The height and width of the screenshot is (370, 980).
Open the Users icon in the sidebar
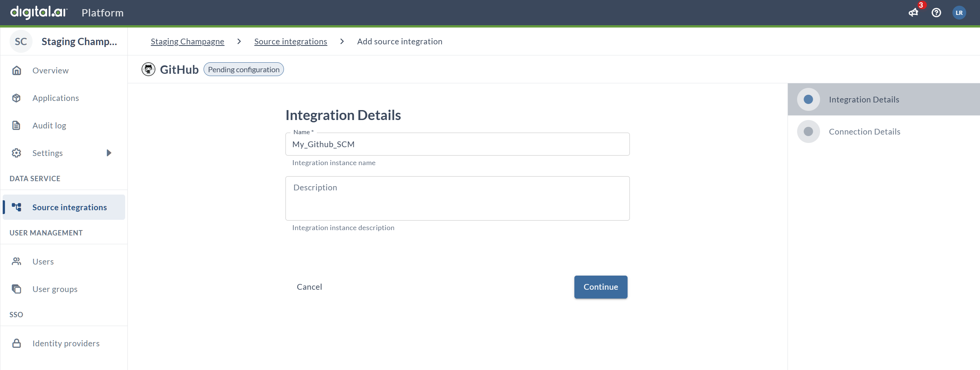pyautogui.click(x=16, y=261)
